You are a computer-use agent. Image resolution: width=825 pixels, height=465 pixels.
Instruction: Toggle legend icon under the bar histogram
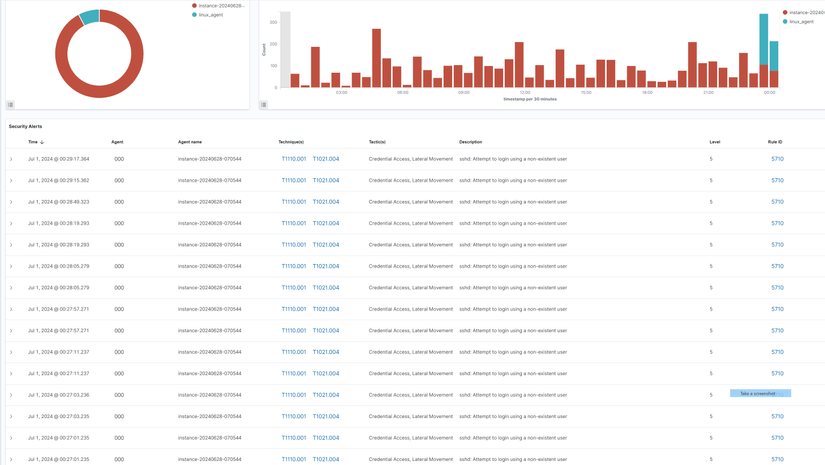coord(264,105)
